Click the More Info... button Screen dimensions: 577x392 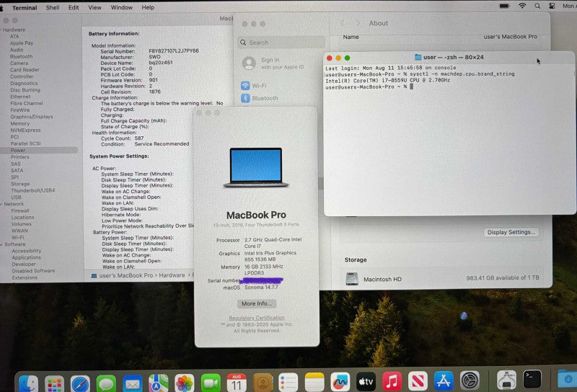click(257, 303)
